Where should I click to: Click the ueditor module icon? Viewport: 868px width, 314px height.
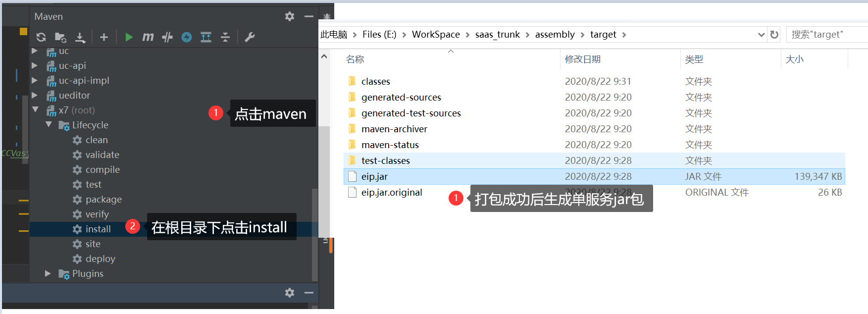[x=51, y=96]
